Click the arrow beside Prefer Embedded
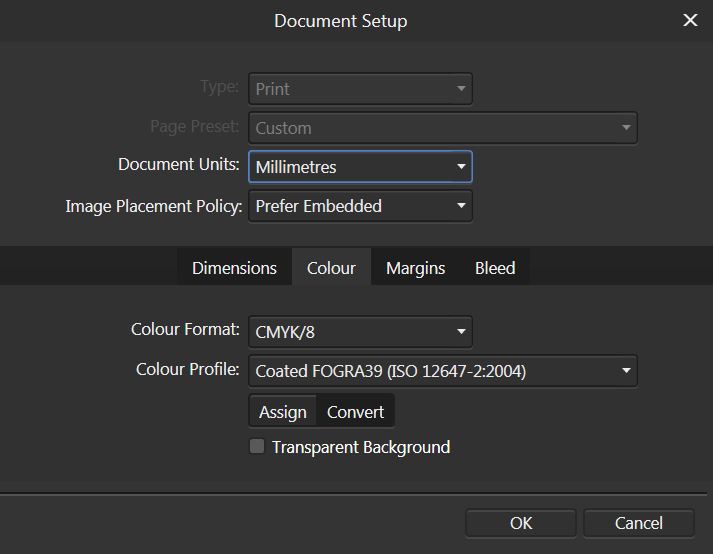The image size is (713, 554). pos(461,206)
